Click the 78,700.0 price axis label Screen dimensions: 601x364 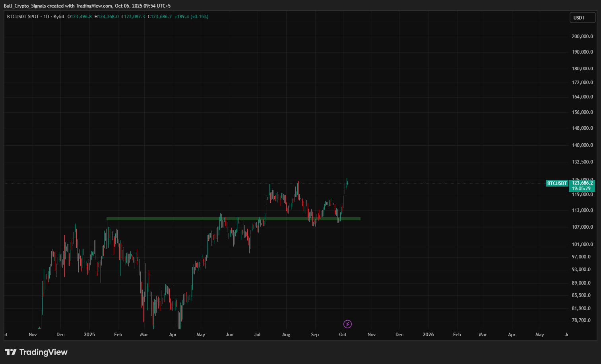[x=581, y=320]
